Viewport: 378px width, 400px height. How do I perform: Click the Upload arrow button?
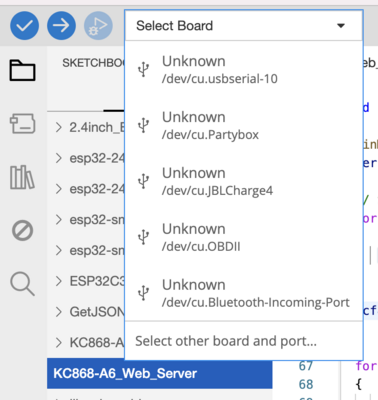pos(61,26)
